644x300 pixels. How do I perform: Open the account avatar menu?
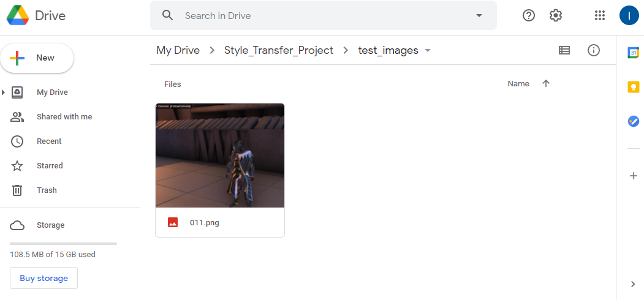click(629, 15)
